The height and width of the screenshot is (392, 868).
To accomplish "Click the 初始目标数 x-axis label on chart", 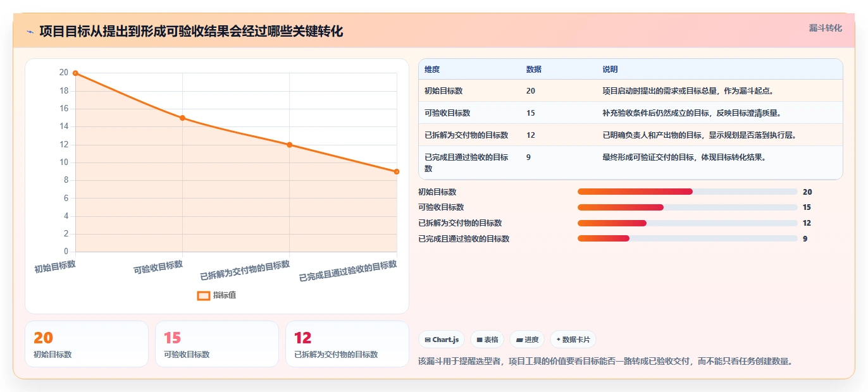I will point(55,267).
